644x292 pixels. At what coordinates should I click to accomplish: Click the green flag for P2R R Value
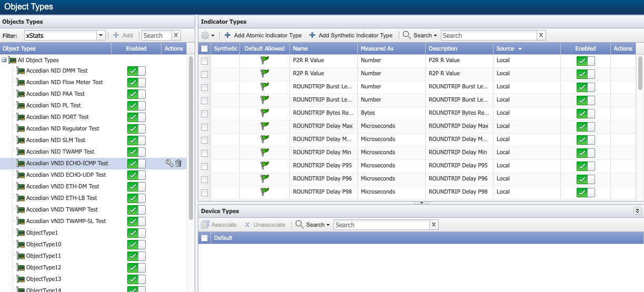point(265,60)
